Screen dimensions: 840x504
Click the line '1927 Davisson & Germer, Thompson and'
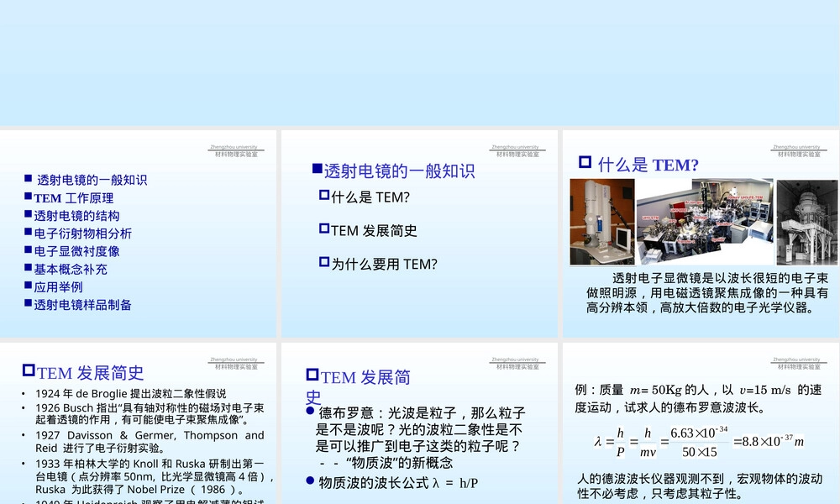[150, 435]
